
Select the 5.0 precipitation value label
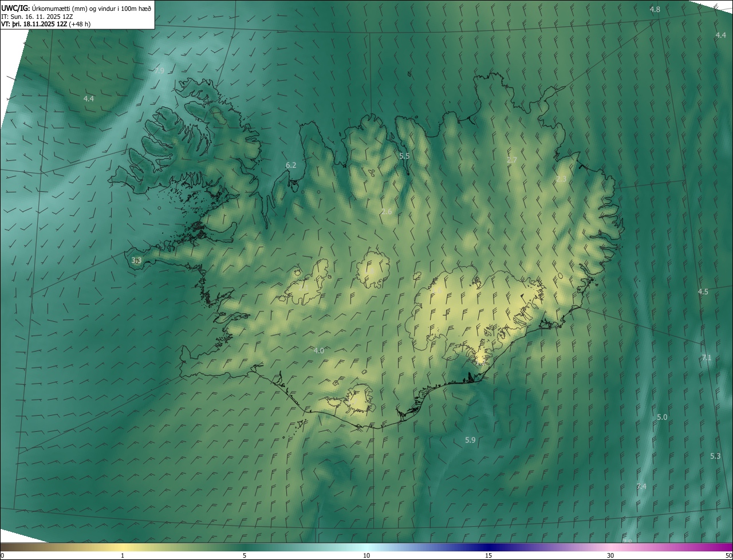click(x=662, y=417)
